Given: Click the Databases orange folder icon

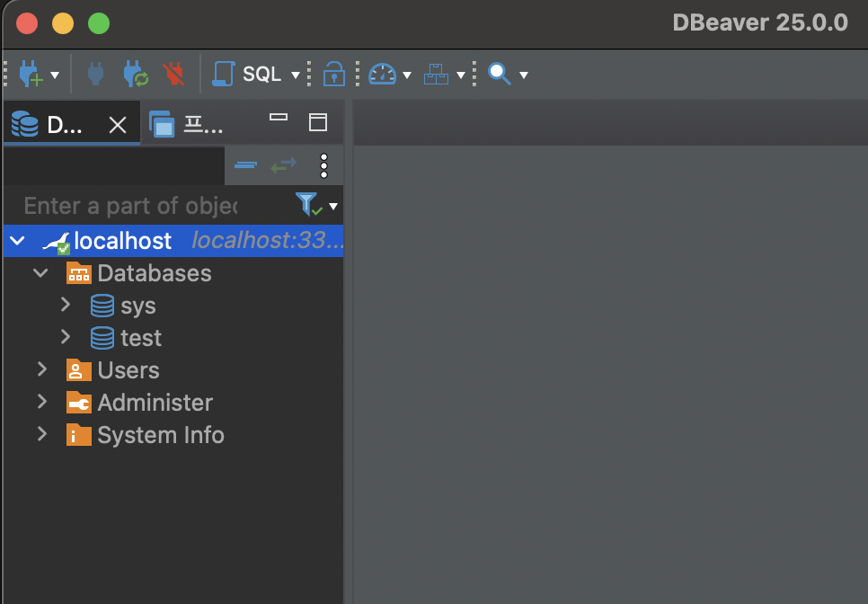Looking at the screenshot, I should click(x=78, y=273).
